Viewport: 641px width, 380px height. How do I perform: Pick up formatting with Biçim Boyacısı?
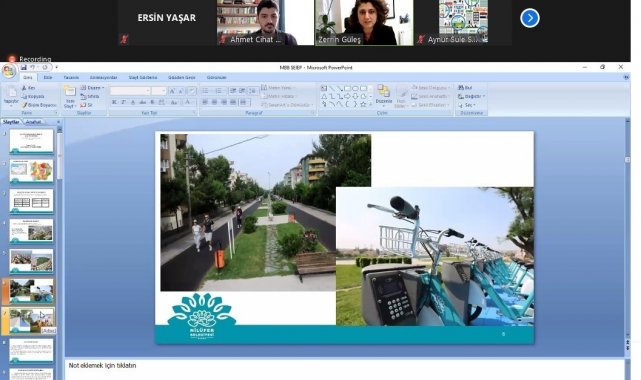pyautogui.click(x=39, y=105)
